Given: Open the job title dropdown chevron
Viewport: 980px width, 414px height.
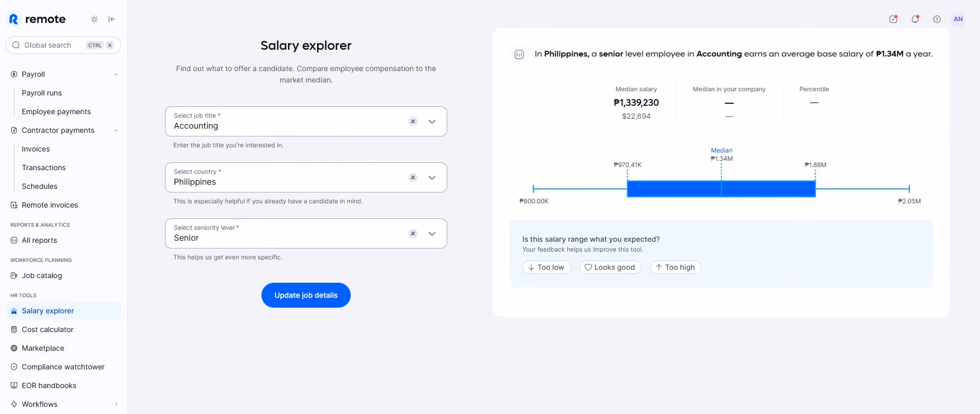Looking at the screenshot, I should 432,121.
